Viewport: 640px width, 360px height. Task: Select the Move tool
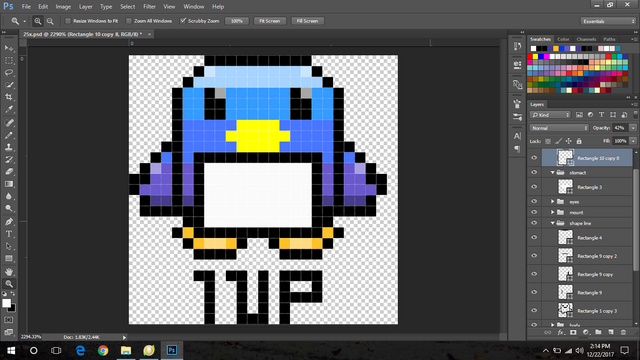tap(9, 48)
